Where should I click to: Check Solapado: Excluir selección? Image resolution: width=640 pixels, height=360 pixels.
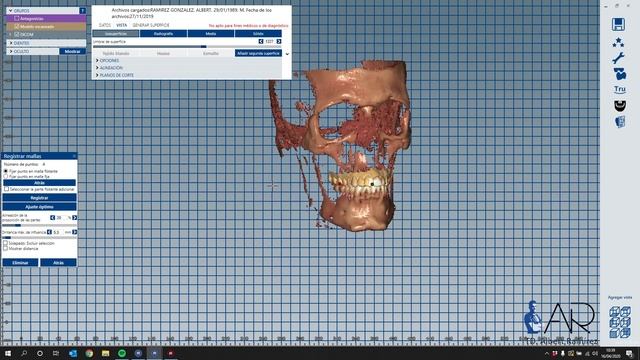[6, 243]
